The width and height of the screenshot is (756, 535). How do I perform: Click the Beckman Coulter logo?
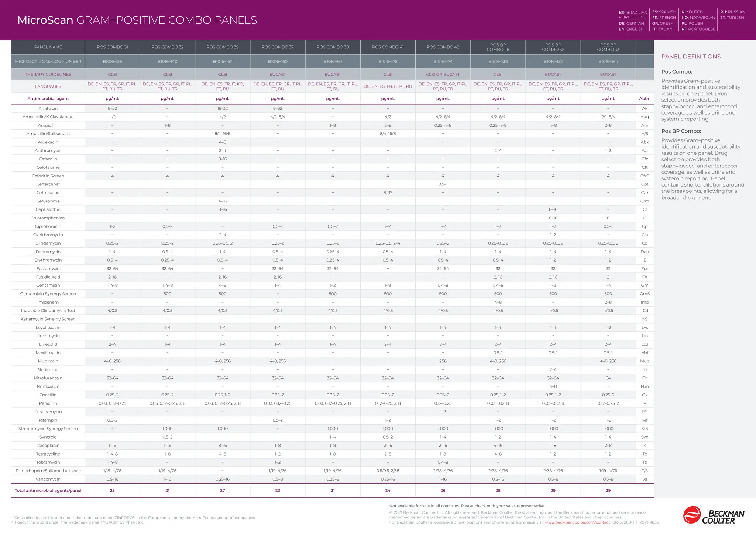[x=713, y=515]
